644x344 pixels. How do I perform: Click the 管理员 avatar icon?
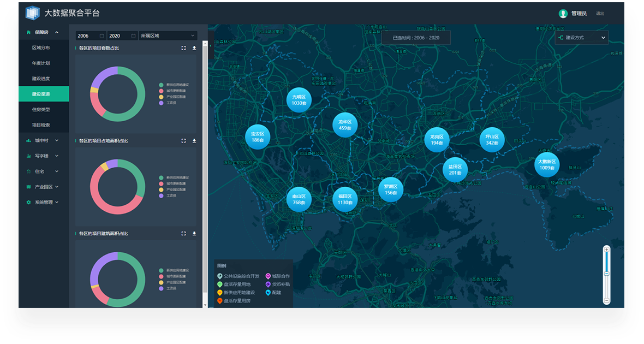pos(563,14)
